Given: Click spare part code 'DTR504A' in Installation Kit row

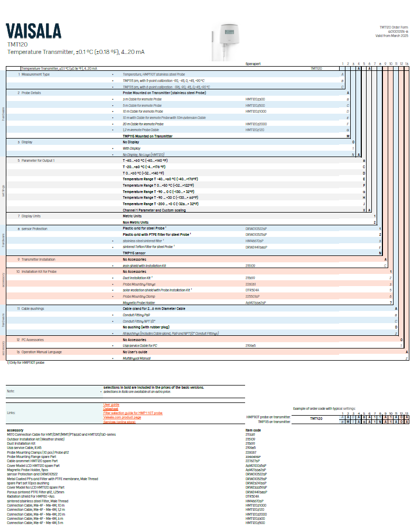Looking at the screenshot, I should pyautogui.click(x=252, y=290).
